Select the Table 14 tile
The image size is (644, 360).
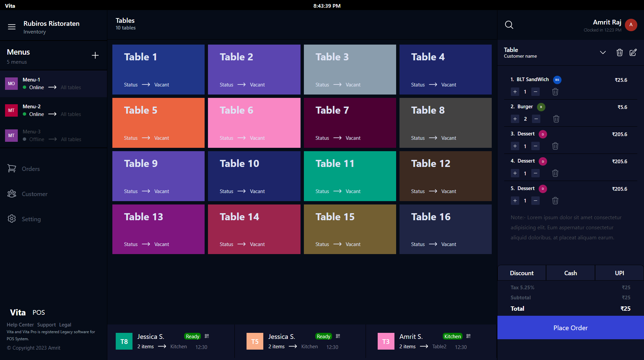[254, 229]
